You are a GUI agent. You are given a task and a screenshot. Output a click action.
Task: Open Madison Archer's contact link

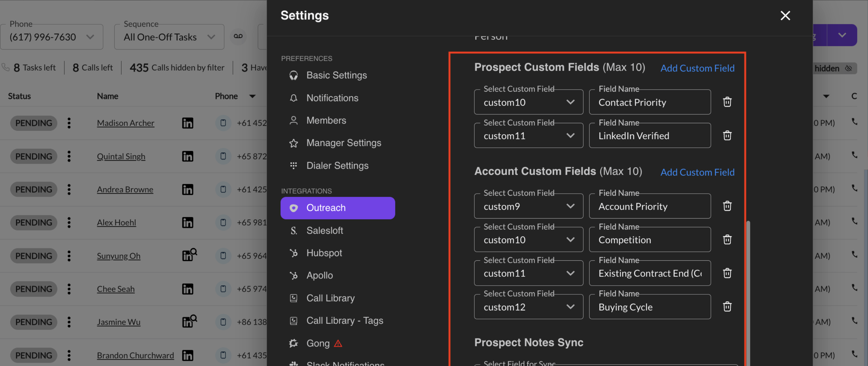tap(126, 123)
